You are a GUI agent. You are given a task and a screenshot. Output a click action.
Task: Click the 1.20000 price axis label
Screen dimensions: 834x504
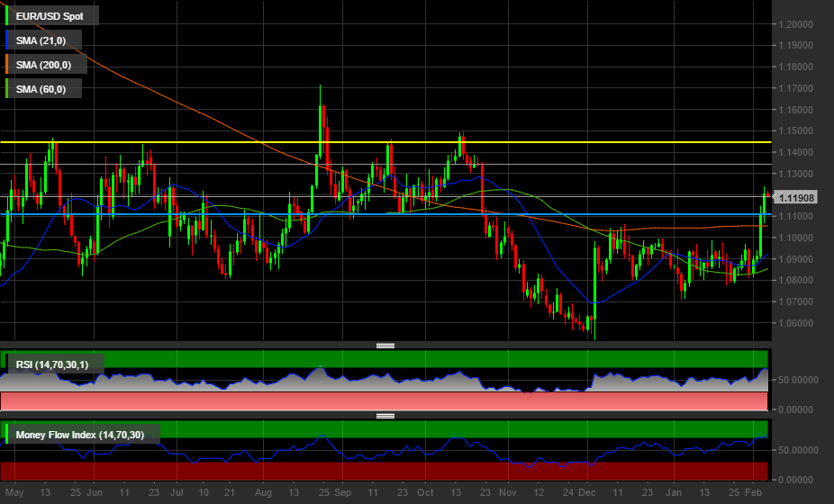(x=798, y=23)
